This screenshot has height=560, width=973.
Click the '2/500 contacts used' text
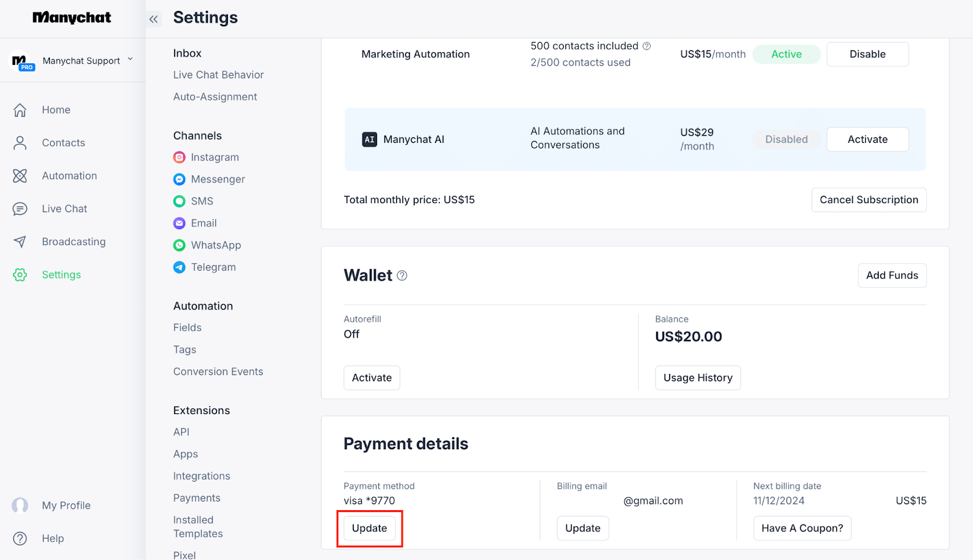click(x=580, y=63)
